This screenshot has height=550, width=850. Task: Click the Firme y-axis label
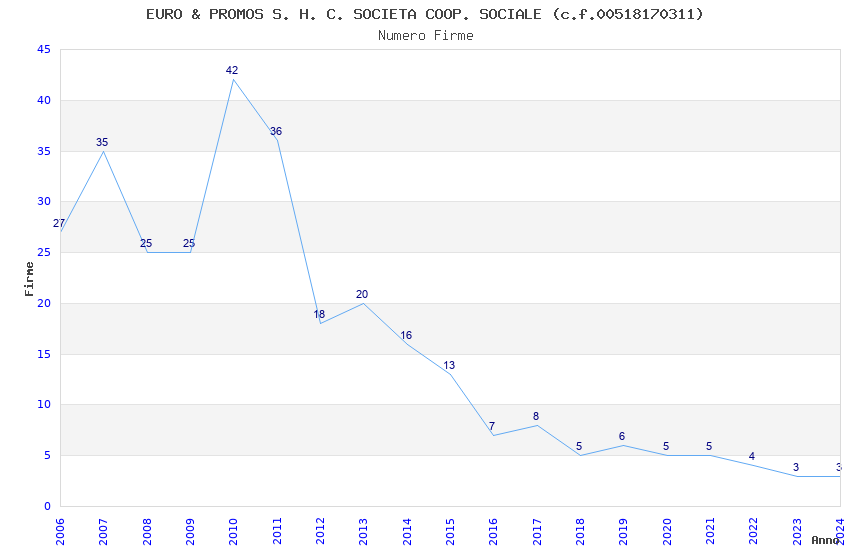coord(29,279)
